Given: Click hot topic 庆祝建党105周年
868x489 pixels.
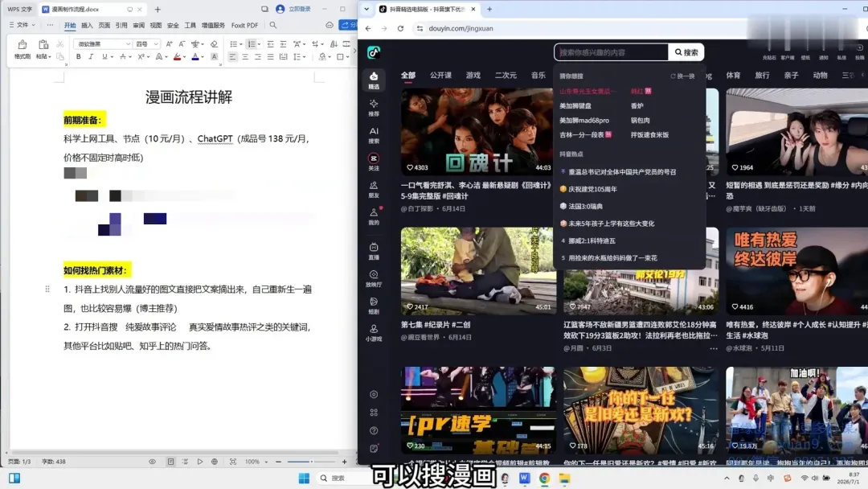Looking at the screenshot, I should (592, 189).
